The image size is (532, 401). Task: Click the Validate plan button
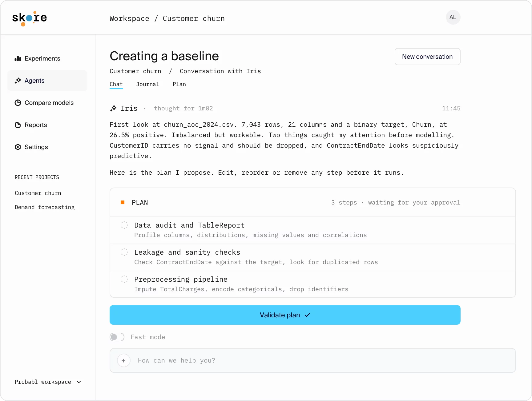tap(285, 315)
